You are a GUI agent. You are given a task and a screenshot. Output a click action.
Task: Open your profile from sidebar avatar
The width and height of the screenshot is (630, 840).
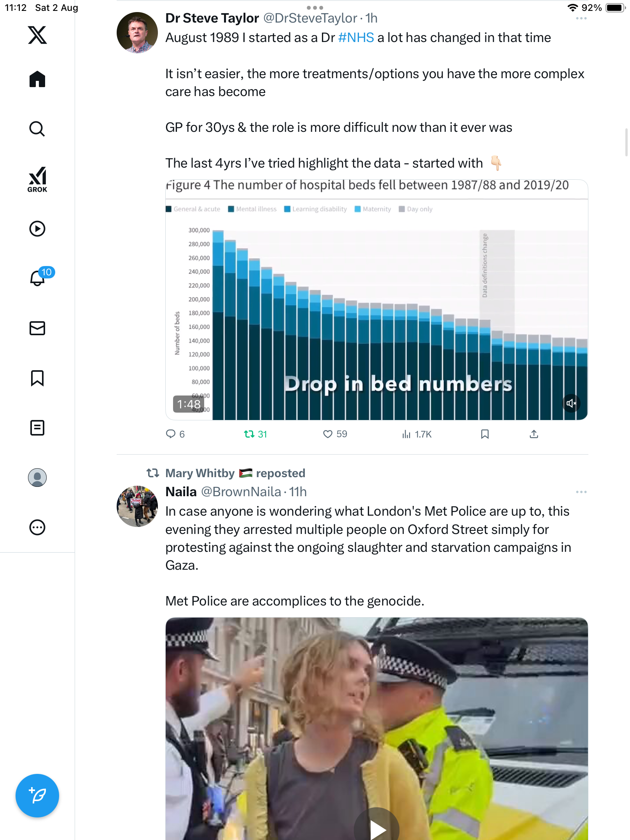click(x=37, y=478)
